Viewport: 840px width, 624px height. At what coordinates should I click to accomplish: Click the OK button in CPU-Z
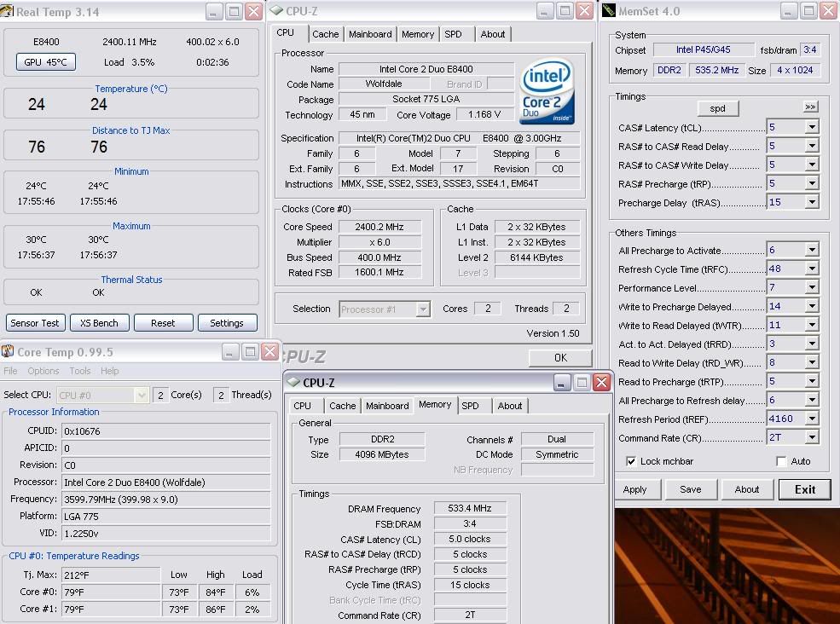[x=560, y=357]
